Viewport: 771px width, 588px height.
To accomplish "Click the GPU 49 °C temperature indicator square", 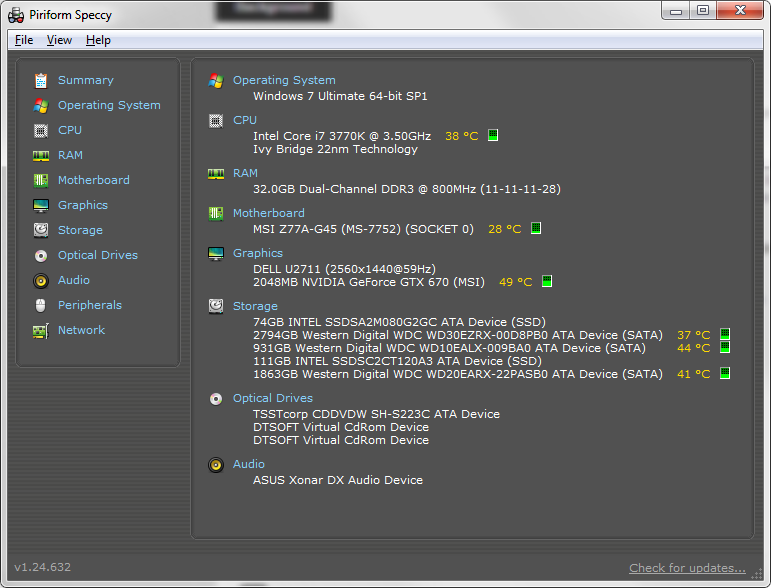I will point(547,281).
